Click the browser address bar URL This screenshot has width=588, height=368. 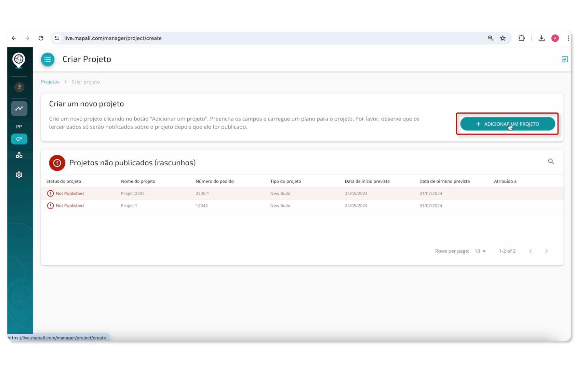click(x=113, y=38)
